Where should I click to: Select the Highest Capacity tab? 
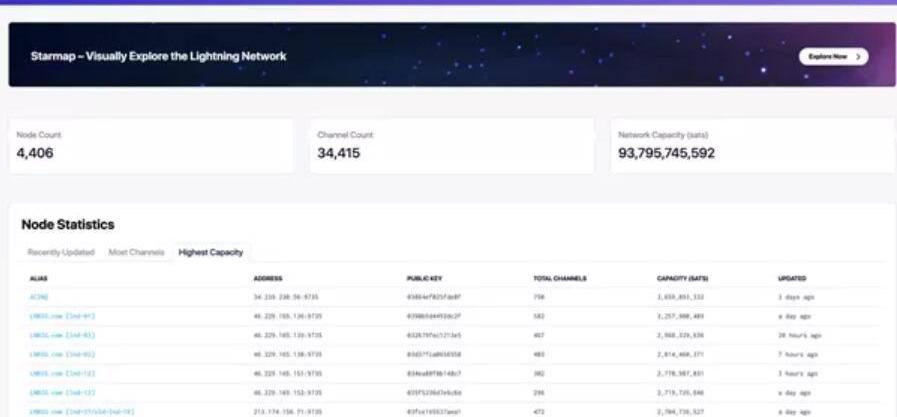click(210, 252)
